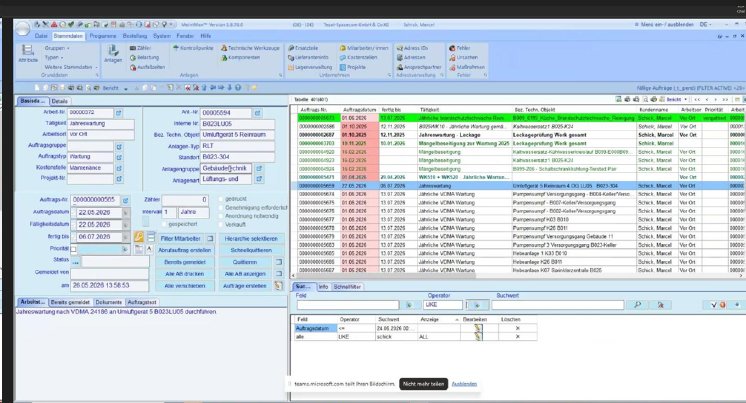The width and height of the screenshot is (746, 403).
Task: Open the Fälligkeitsdatum date picker
Action: 126,224
